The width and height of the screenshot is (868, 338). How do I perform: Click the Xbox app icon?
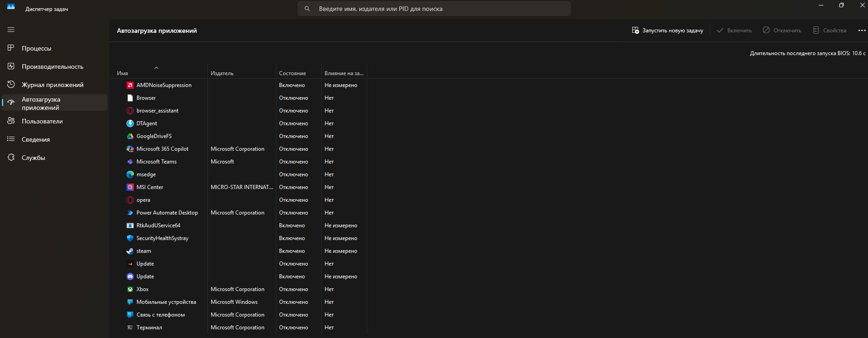[x=130, y=289]
